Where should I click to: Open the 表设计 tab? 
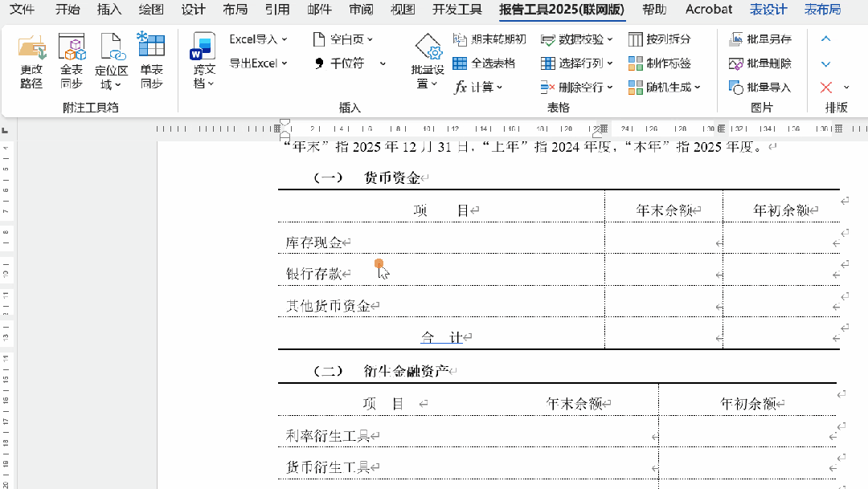(768, 10)
